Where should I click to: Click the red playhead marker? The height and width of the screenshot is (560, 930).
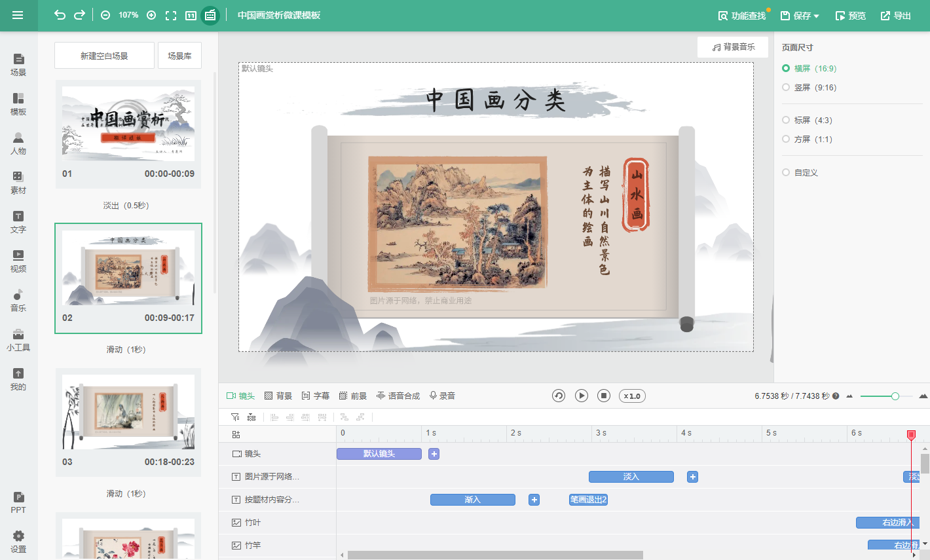(911, 435)
